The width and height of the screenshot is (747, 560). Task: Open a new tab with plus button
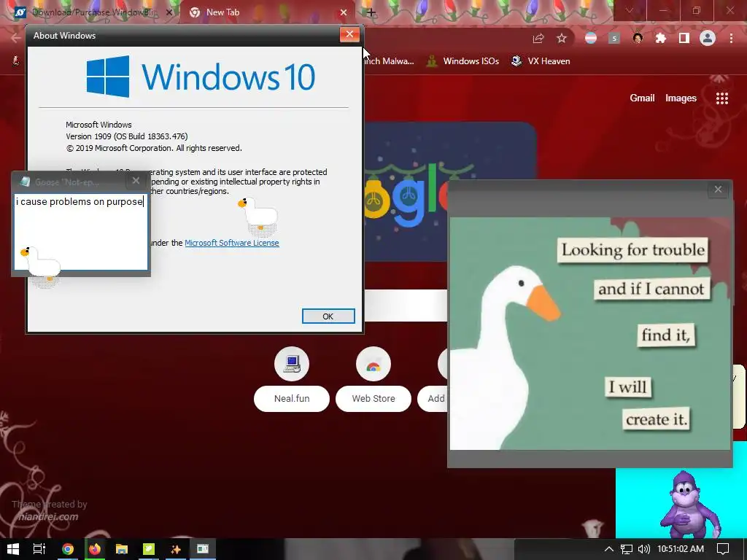pyautogui.click(x=371, y=12)
